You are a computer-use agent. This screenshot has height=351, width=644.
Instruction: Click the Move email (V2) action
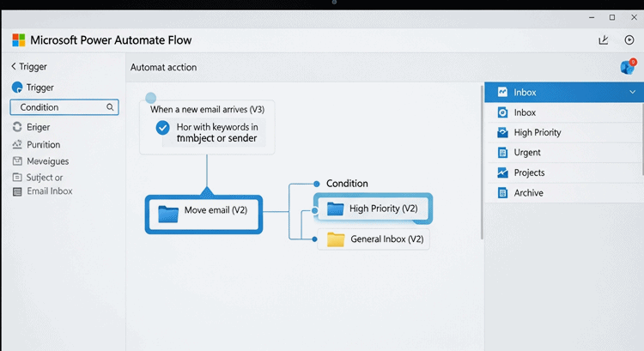pos(204,213)
